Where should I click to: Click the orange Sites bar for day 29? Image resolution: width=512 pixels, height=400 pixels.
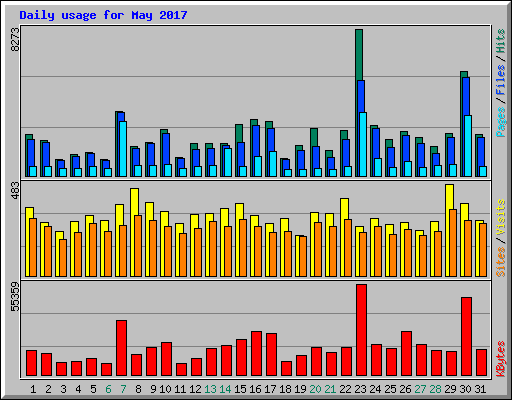pyautogui.click(x=453, y=243)
